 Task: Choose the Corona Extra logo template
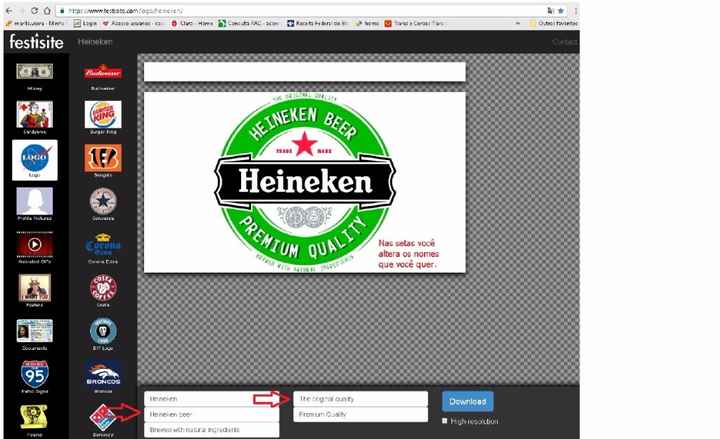pos(103,245)
